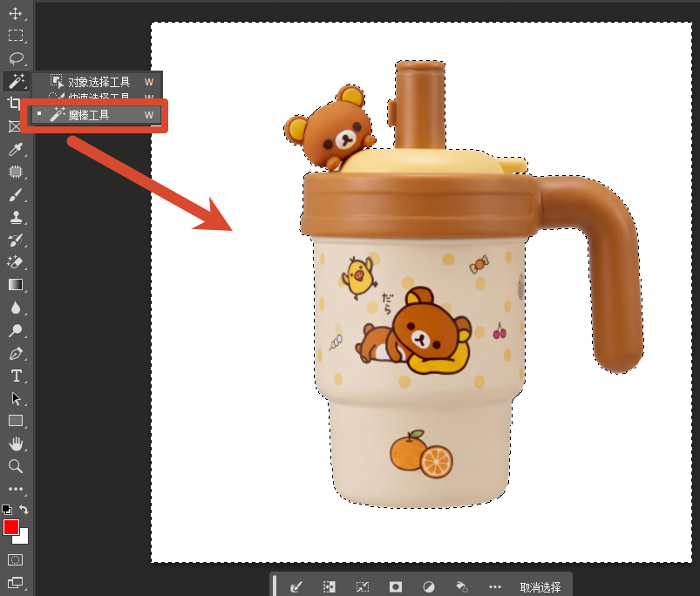Select the Lasso tool
Viewport: 700px width, 596px height.
16,58
